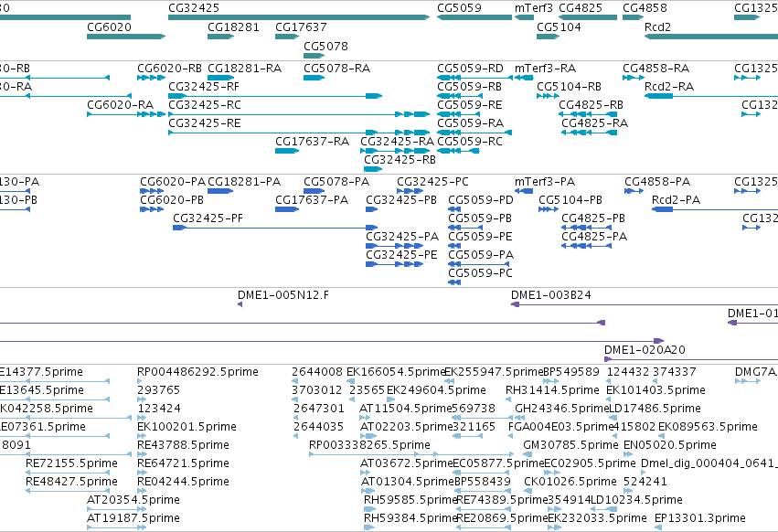Click EST EN05020.5prime
The image size is (778, 532).
(x=670, y=444)
